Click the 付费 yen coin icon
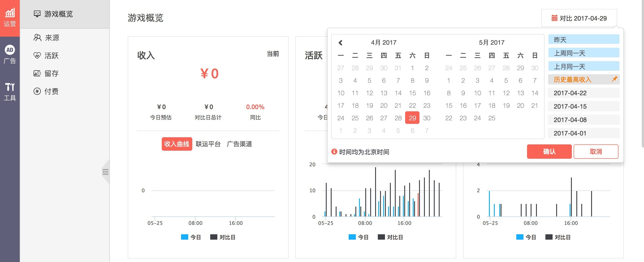Image resolution: width=644 pixels, height=262 pixels. (37, 91)
